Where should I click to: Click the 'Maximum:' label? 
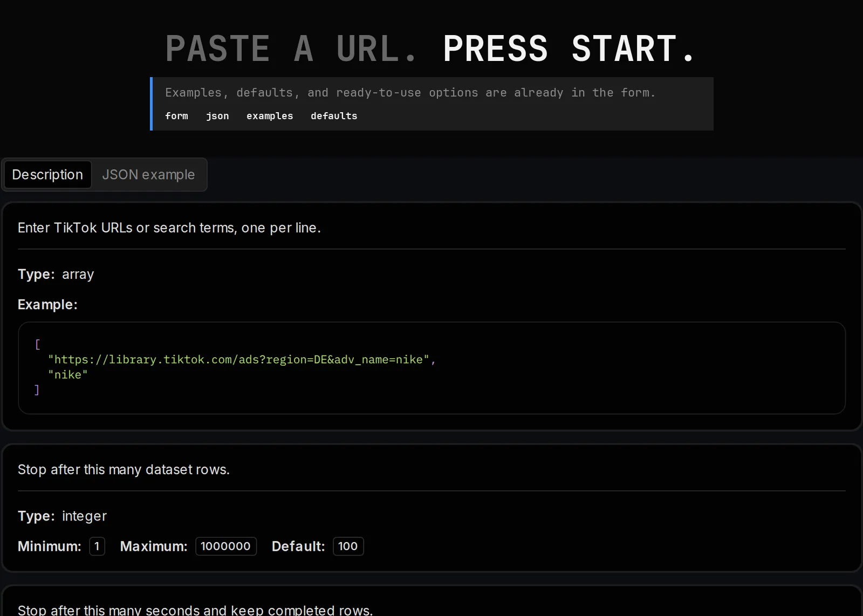pyautogui.click(x=154, y=546)
